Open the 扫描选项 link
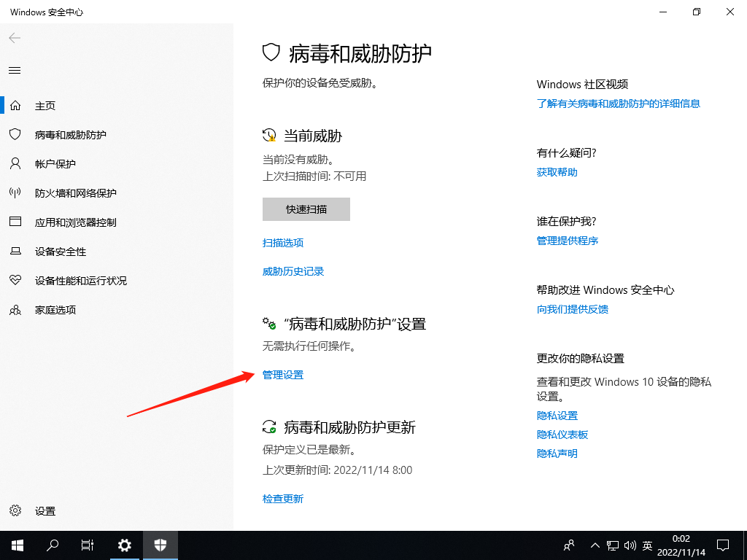The image size is (747, 560). point(283,243)
